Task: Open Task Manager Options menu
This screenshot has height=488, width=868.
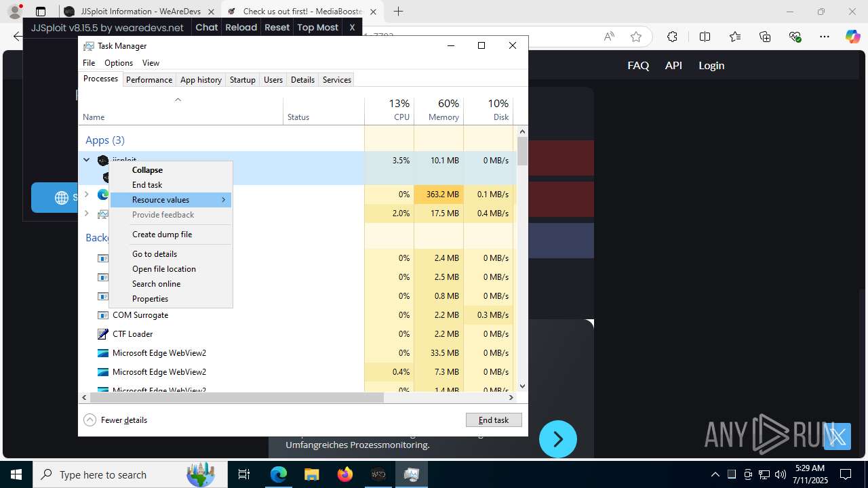Action: [119, 63]
